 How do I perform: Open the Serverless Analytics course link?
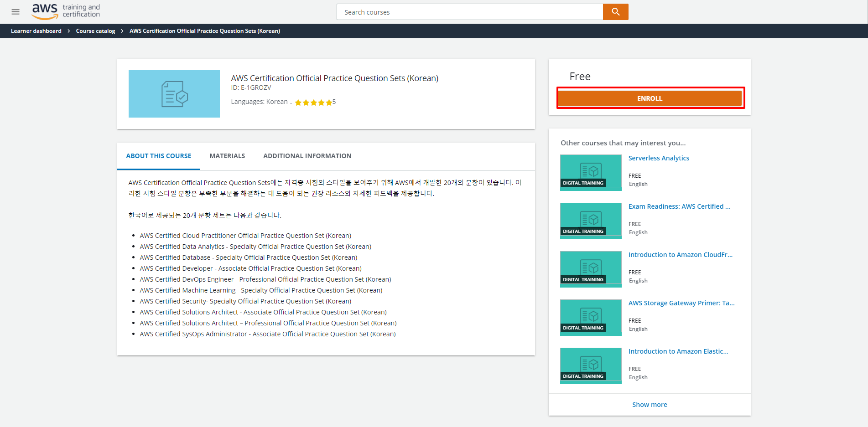tap(659, 158)
